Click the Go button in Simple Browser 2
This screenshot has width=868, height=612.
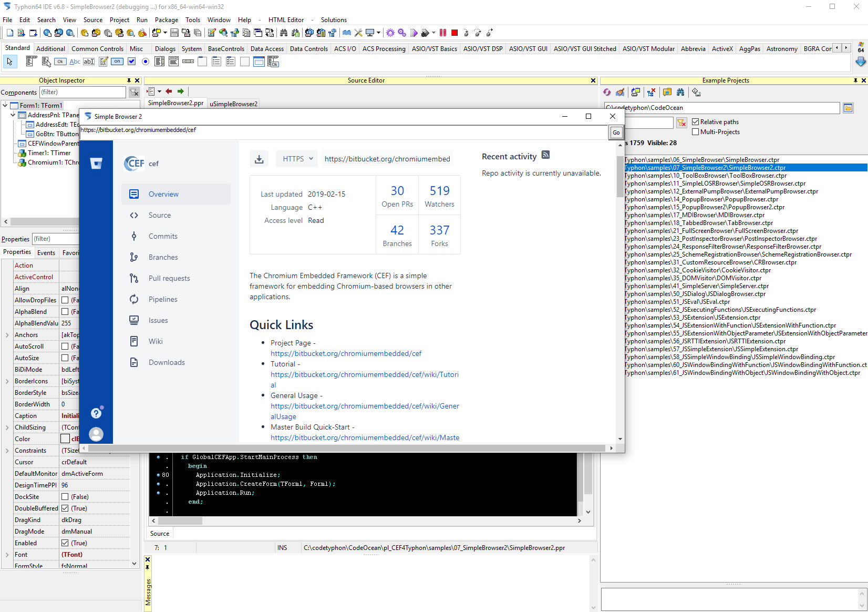click(616, 132)
